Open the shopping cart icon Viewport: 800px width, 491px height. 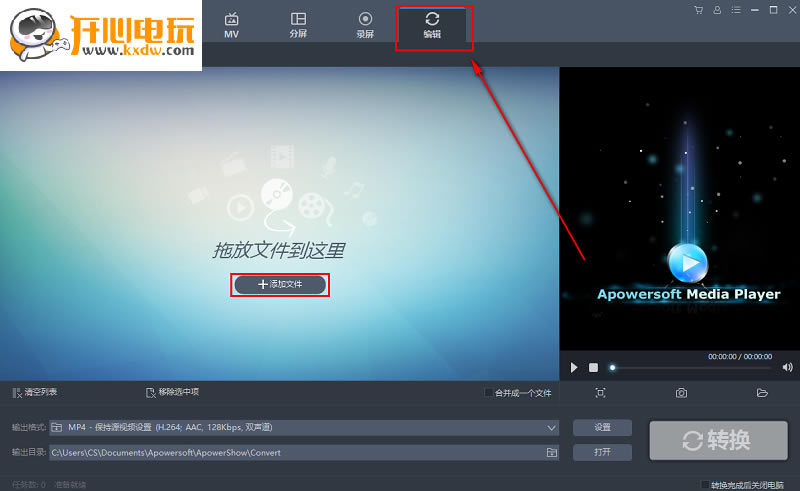pyautogui.click(x=698, y=10)
